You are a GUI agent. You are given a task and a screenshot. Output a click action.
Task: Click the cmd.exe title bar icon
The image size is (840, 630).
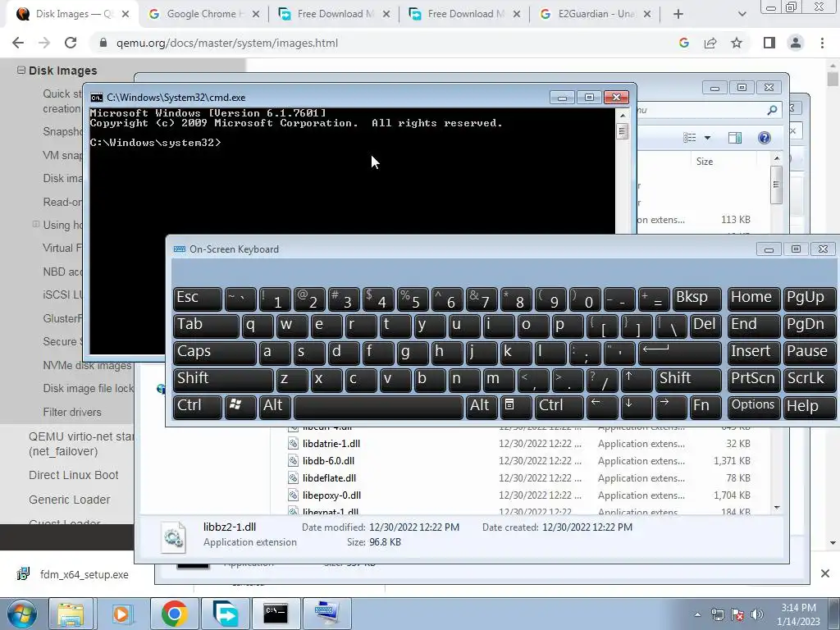click(x=97, y=98)
